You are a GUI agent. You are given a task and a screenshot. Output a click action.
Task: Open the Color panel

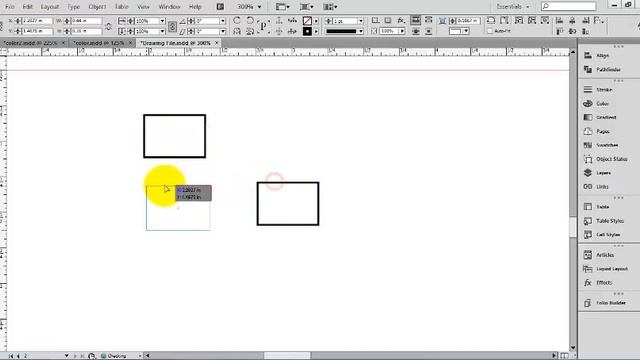click(x=597, y=104)
